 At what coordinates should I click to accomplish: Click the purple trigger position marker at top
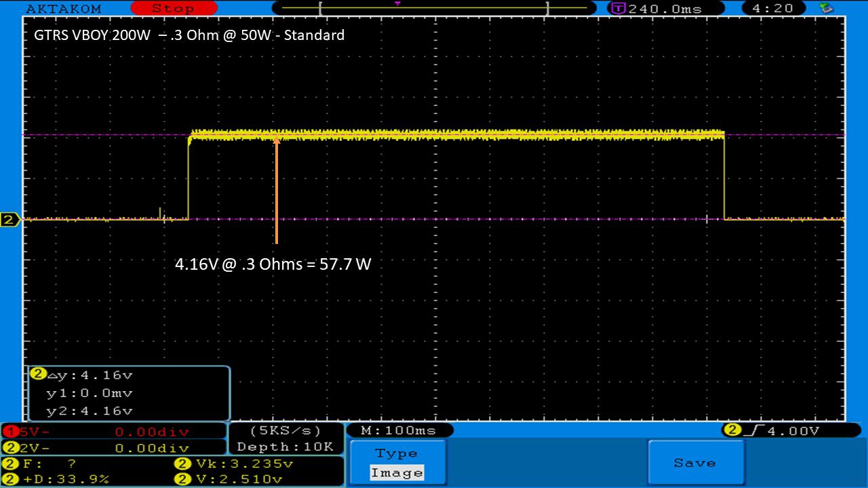pos(397,3)
